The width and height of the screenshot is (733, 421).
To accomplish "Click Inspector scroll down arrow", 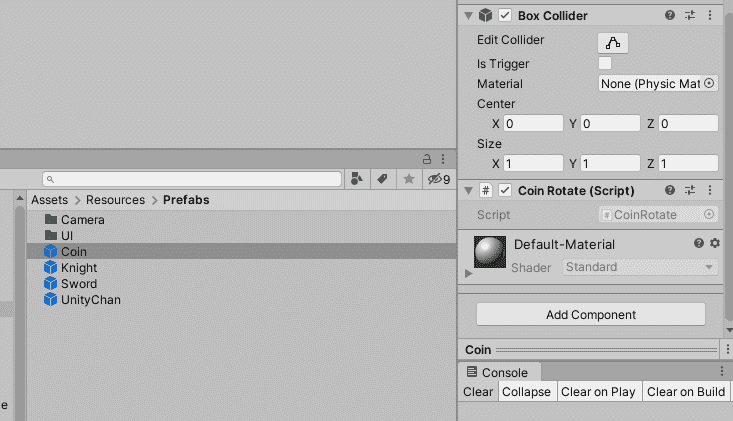I will click(729, 330).
